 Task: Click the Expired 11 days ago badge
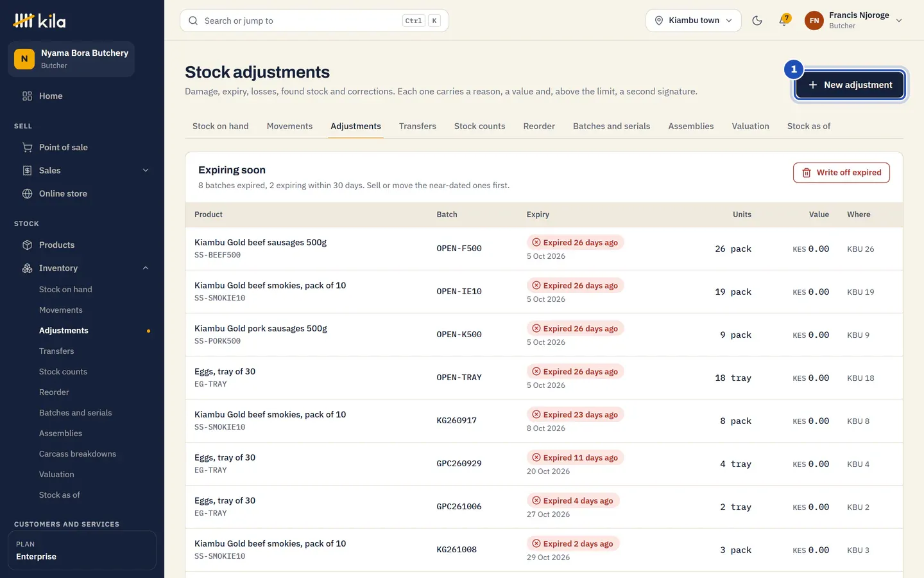pos(576,458)
